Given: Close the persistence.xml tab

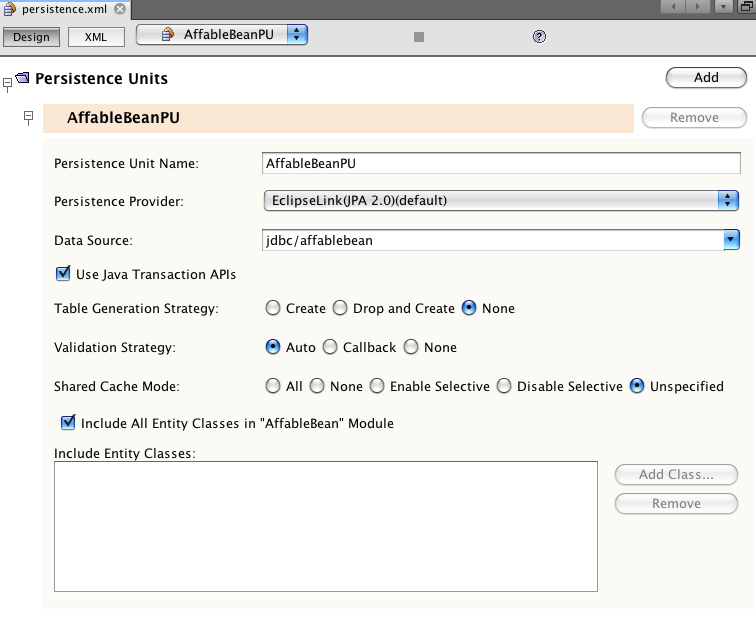Looking at the screenshot, I should coord(121,9).
